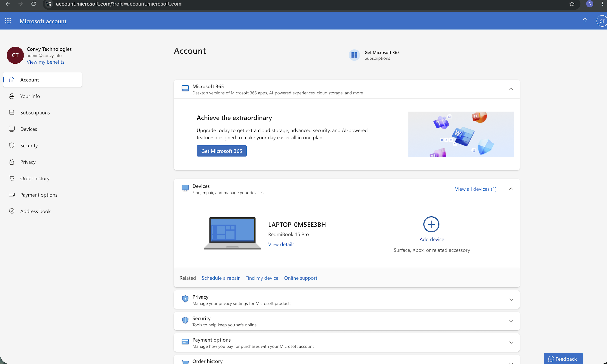Click Online support link
Image resolution: width=607 pixels, height=364 pixels.
click(300, 278)
